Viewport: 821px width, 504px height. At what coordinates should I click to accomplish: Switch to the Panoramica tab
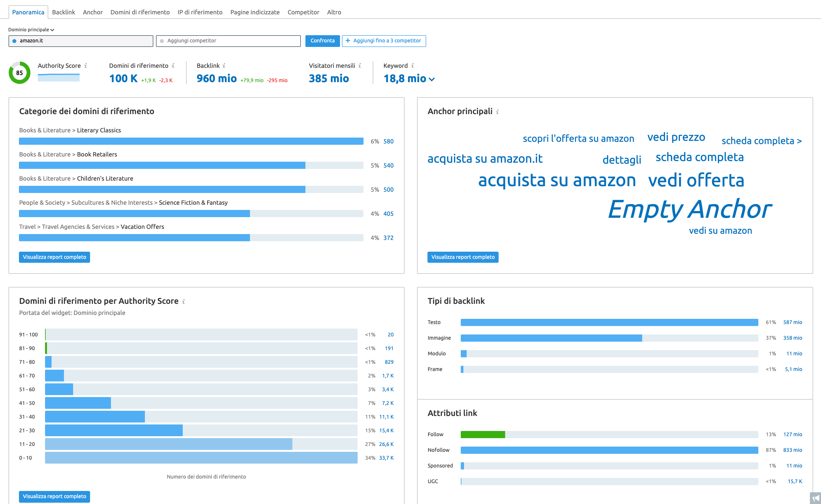pos(28,12)
